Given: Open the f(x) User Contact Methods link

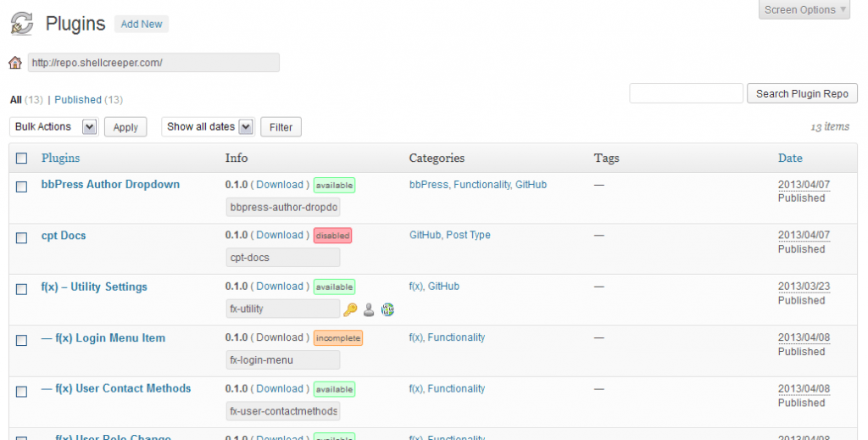Looking at the screenshot, I should pyautogui.click(x=115, y=388).
